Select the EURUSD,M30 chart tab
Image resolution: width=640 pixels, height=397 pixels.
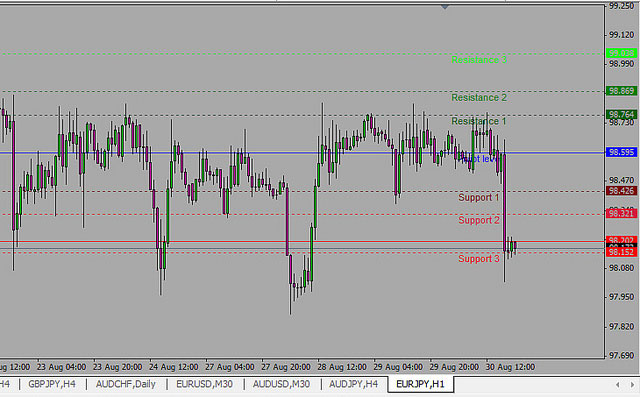(204, 384)
